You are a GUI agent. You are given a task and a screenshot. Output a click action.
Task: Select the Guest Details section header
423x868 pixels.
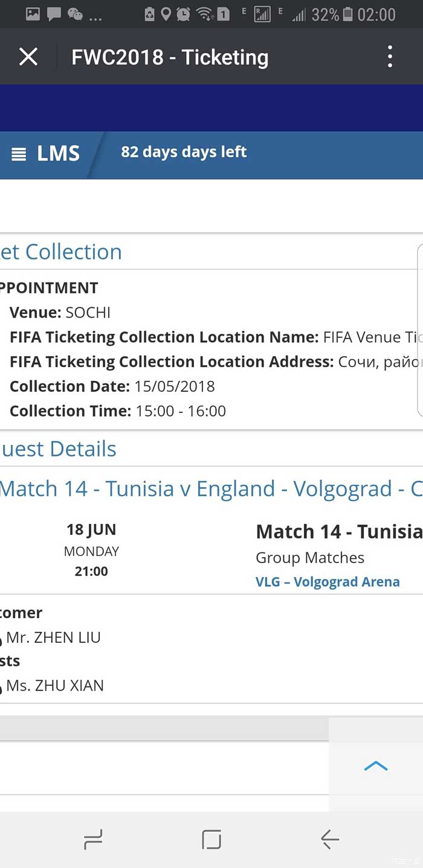click(58, 449)
